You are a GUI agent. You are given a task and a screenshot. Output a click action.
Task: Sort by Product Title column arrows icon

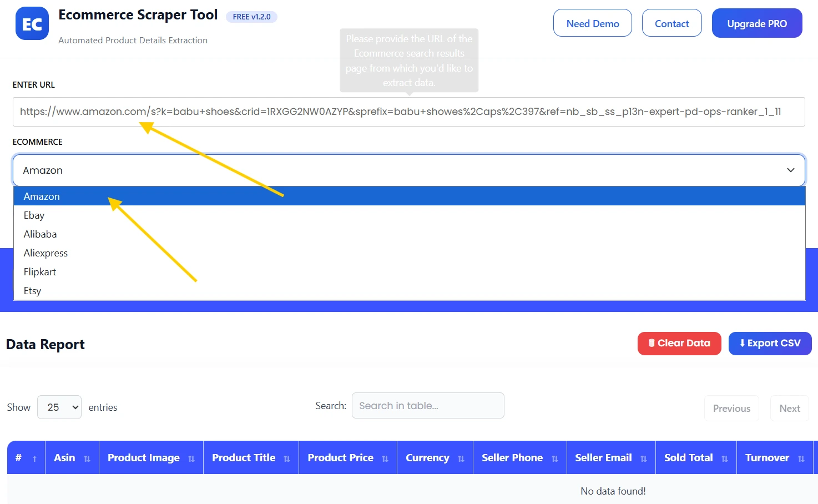tap(287, 458)
